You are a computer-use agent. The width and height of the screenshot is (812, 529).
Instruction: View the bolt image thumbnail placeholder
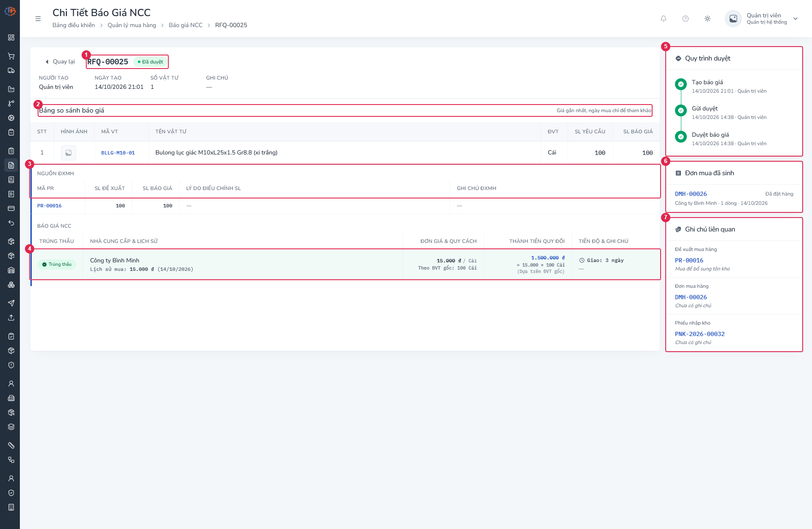click(x=69, y=153)
